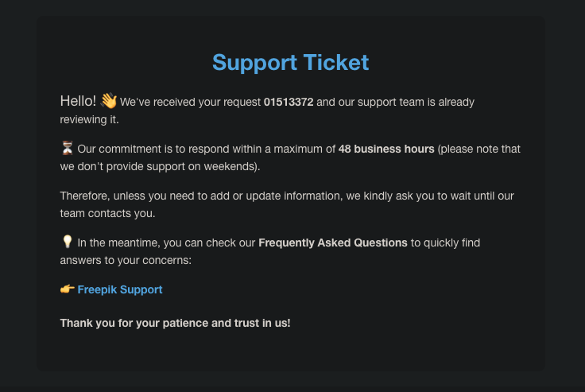Click the lightbulb emoji
This screenshot has height=392, width=585.
tap(67, 243)
